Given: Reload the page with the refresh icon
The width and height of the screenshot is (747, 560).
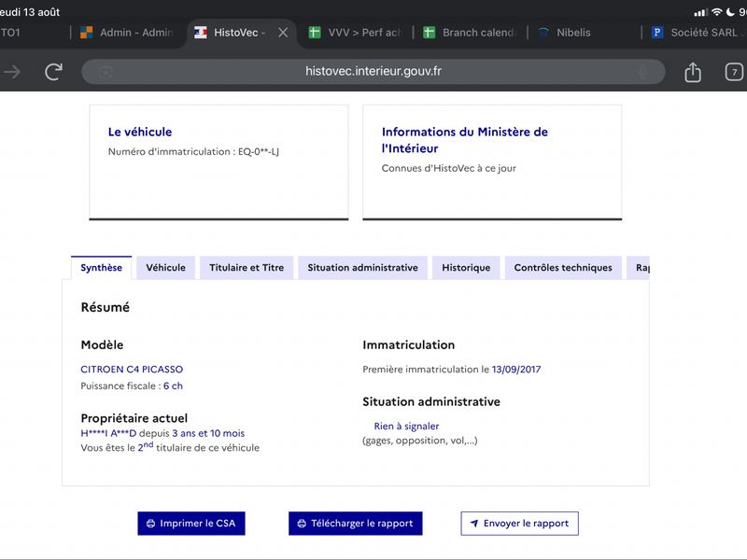Looking at the screenshot, I should point(53,72).
